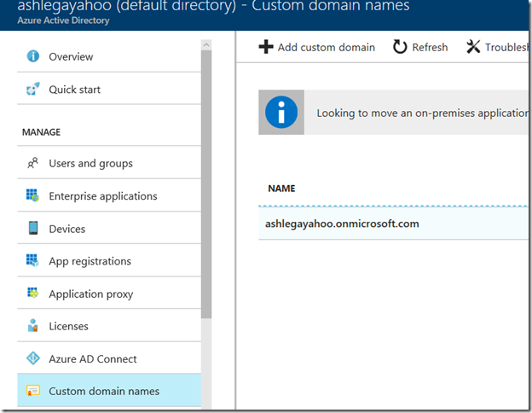Select Application proxy menu entry

pyautogui.click(x=109, y=293)
